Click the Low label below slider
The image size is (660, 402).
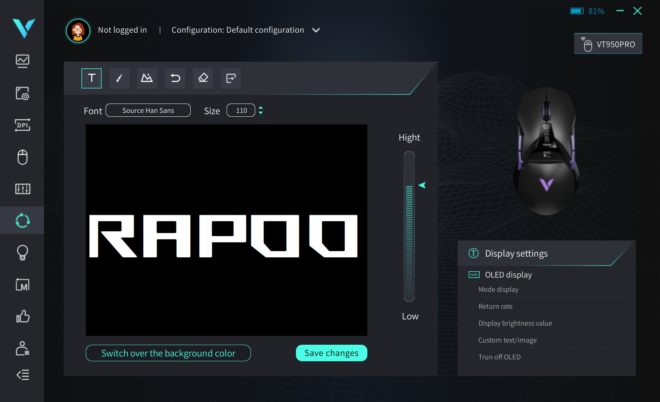coord(410,316)
